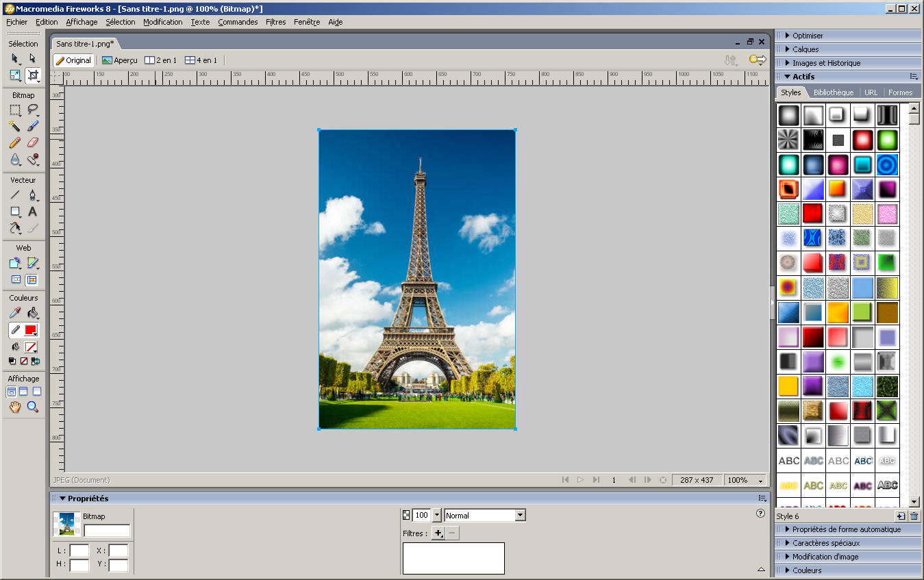The width and height of the screenshot is (924, 580).
Task: Enable the 4 en 1 view
Action: pos(201,60)
